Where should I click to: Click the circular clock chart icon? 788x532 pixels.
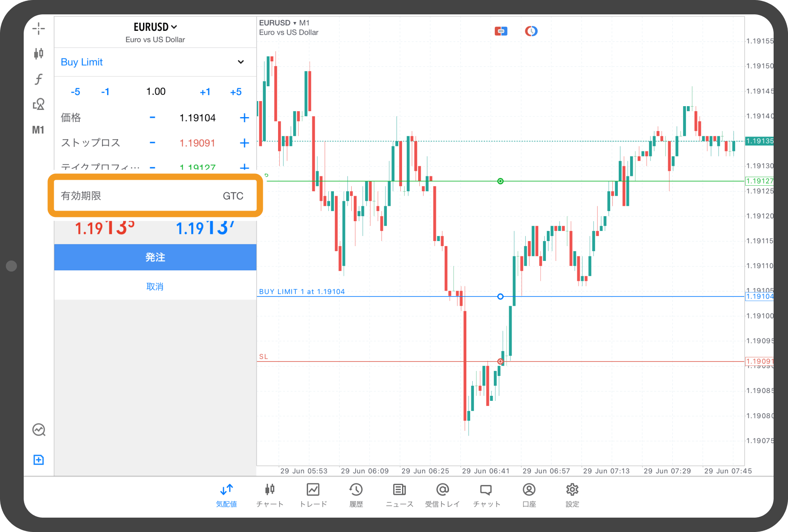(x=531, y=31)
